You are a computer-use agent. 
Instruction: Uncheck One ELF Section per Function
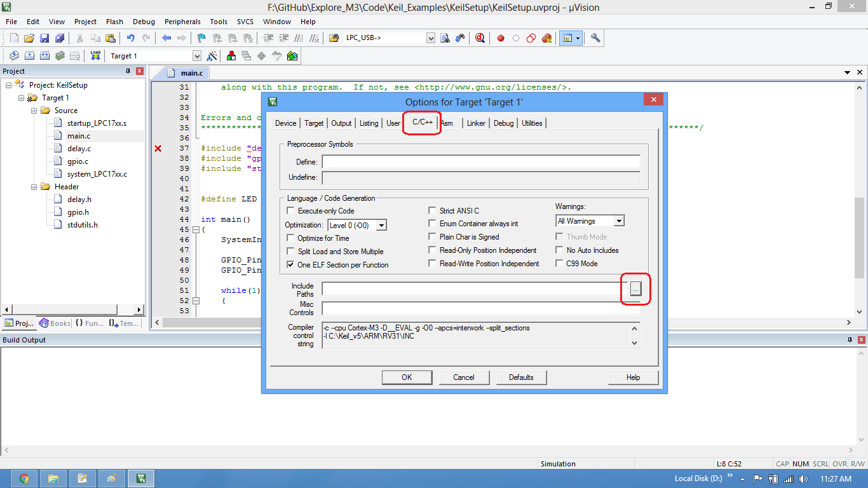tap(291, 265)
